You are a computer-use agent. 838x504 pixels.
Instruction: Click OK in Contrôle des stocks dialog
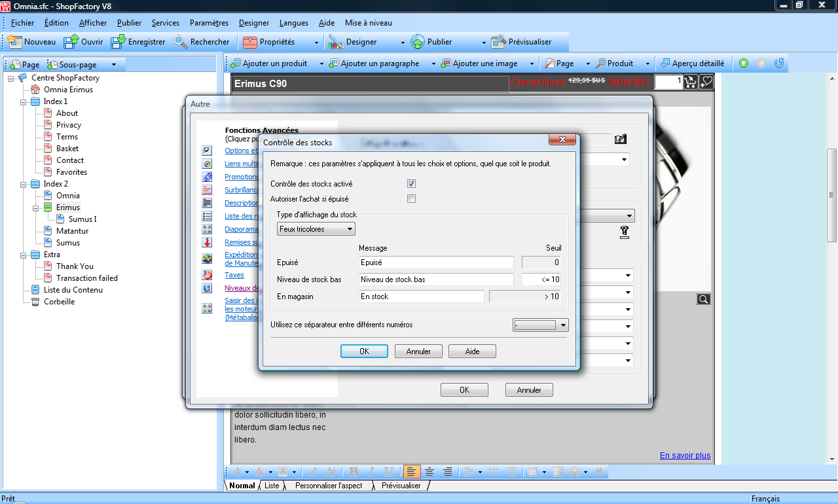pyautogui.click(x=365, y=351)
